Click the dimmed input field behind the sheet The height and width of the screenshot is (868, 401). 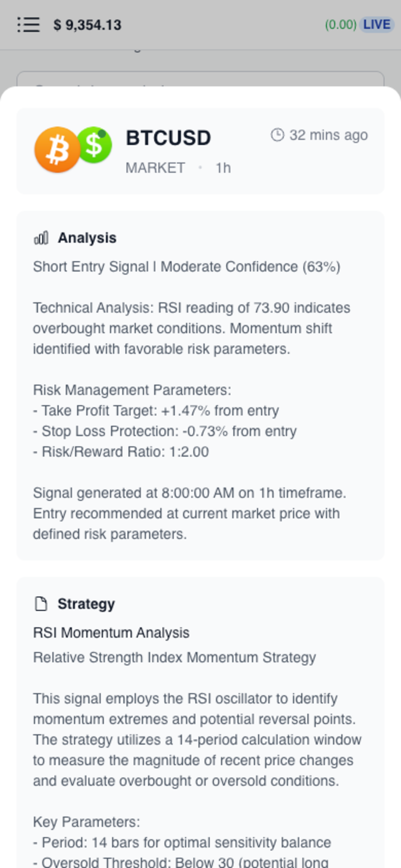click(x=200, y=79)
